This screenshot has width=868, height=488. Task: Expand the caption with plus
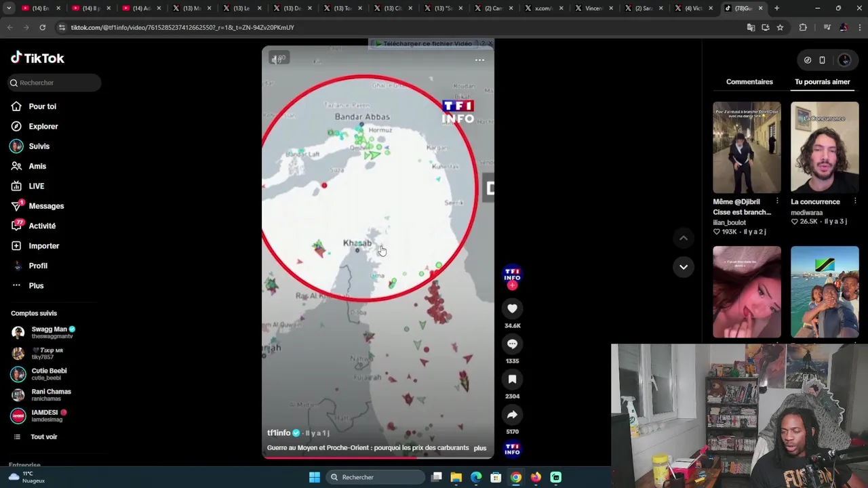479,448
